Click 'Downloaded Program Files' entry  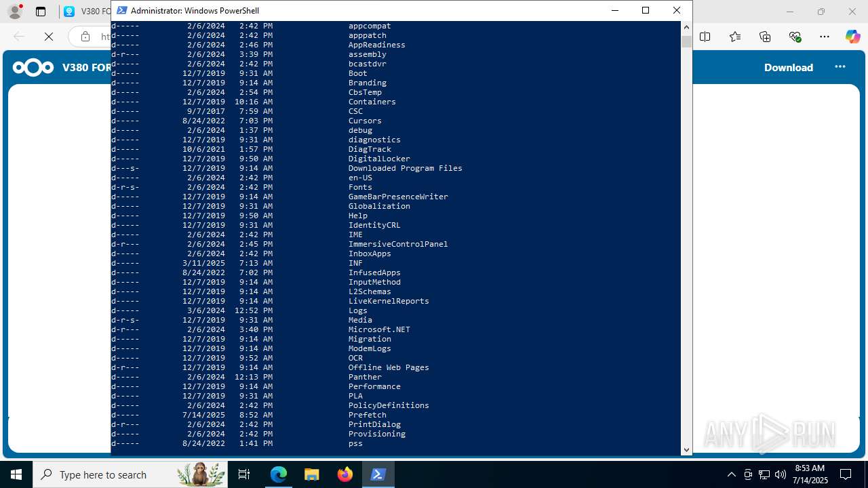coord(405,168)
